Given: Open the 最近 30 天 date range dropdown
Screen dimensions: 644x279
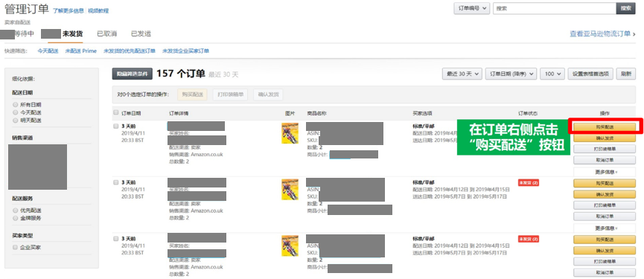Looking at the screenshot, I should pos(462,74).
